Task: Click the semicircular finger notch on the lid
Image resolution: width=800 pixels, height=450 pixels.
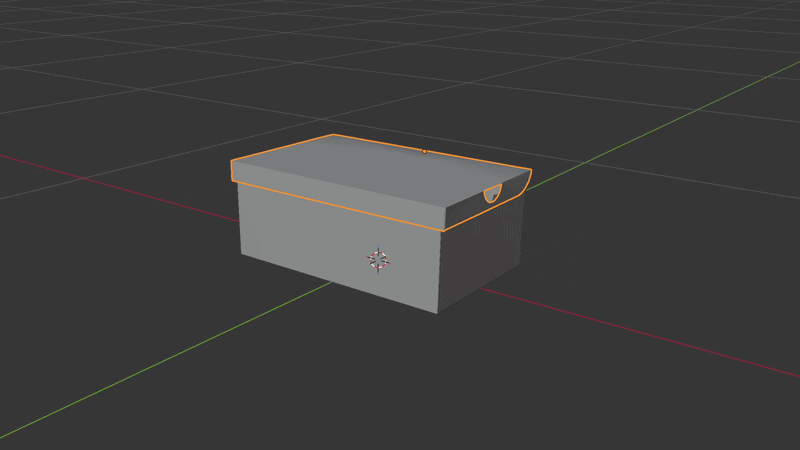Action: click(x=492, y=193)
